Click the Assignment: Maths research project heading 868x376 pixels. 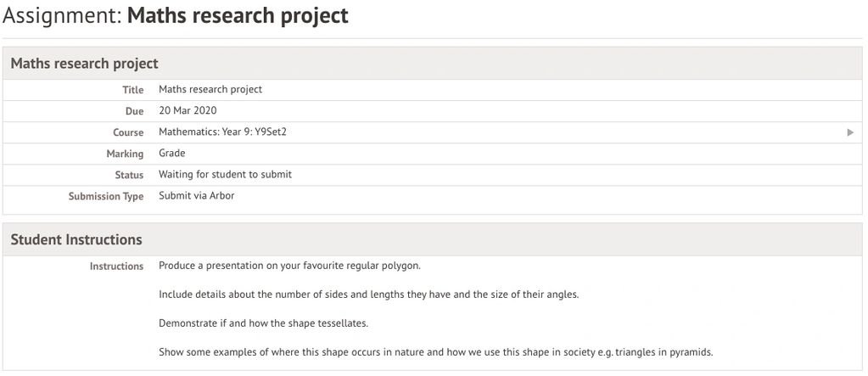176,16
